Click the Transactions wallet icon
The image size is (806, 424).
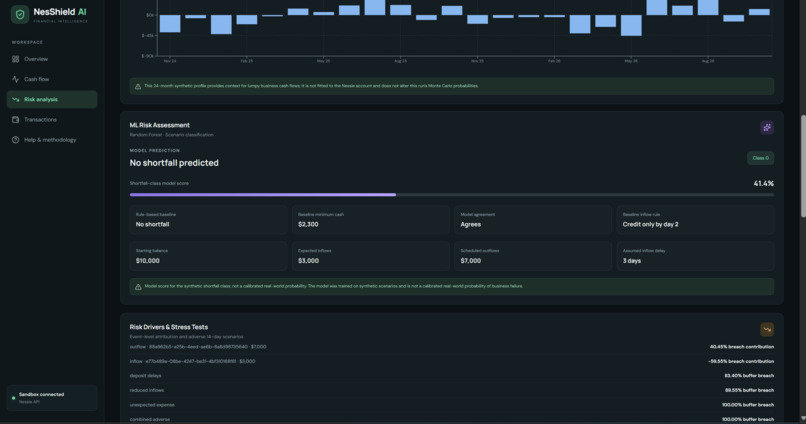(15, 120)
